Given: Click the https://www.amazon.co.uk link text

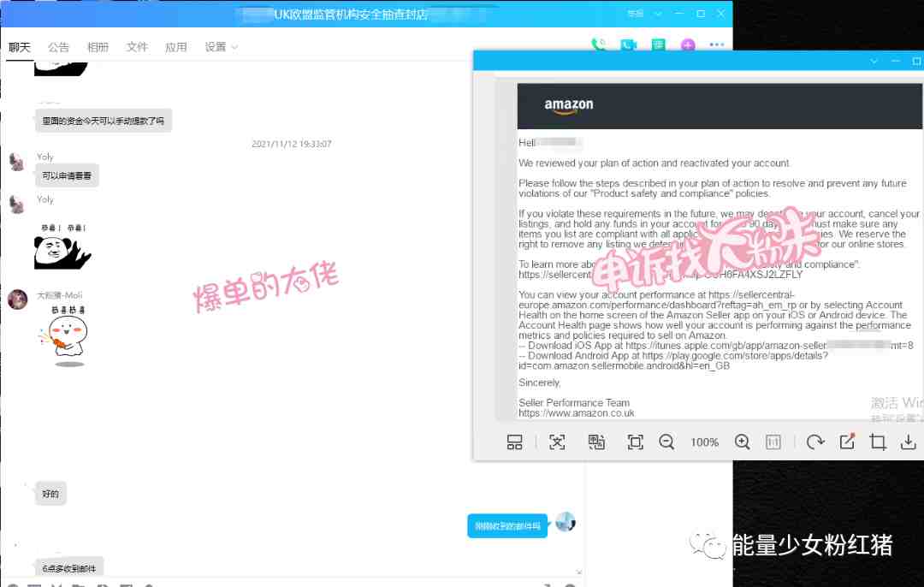Looking at the screenshot, I should click(577, 413).
